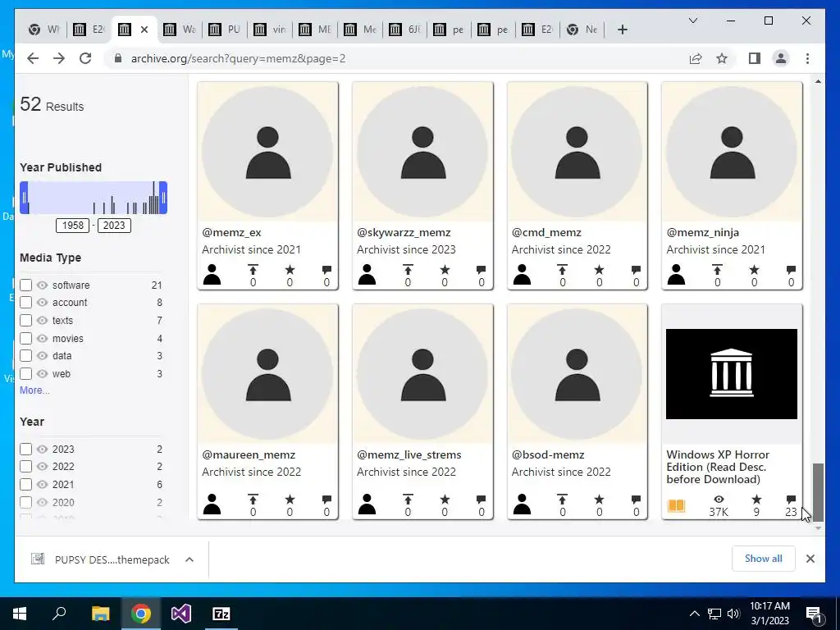Click the Windows XP Horror Edition thumbnail

[732, 374]
